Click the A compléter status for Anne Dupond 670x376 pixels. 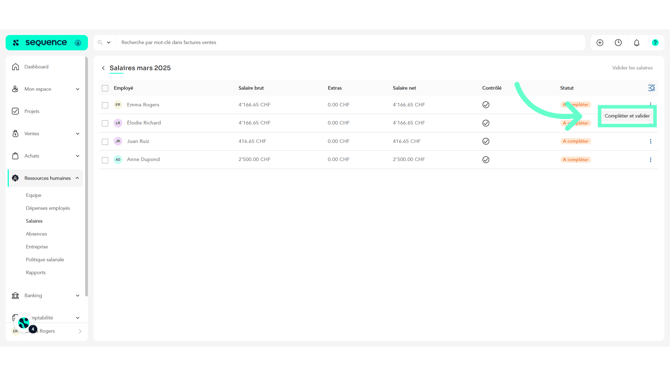coord(576,159)
